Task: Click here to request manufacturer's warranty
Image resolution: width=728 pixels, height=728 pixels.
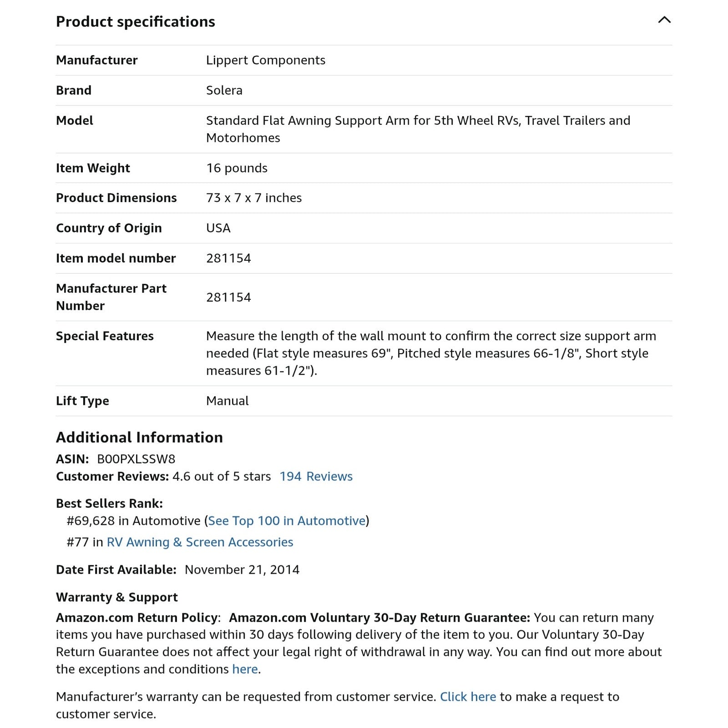Action: pyautogui.click(x=468, y=697)
